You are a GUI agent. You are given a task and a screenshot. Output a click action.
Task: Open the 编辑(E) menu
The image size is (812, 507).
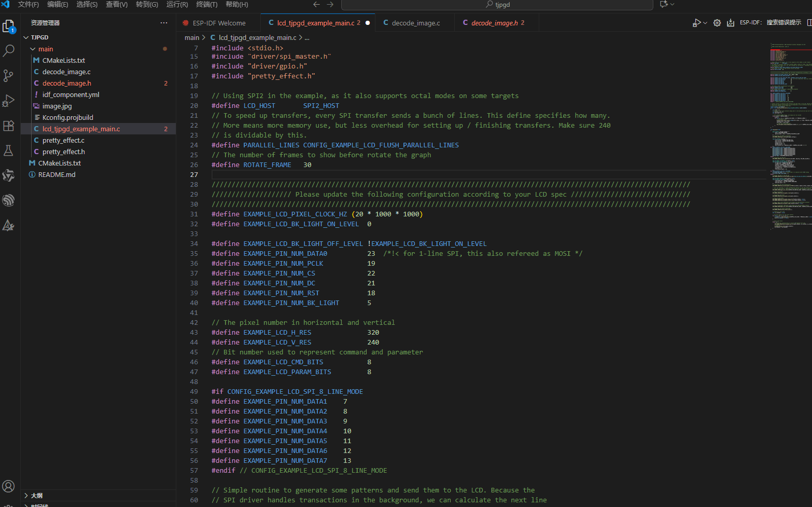click(x=58, y=4)
